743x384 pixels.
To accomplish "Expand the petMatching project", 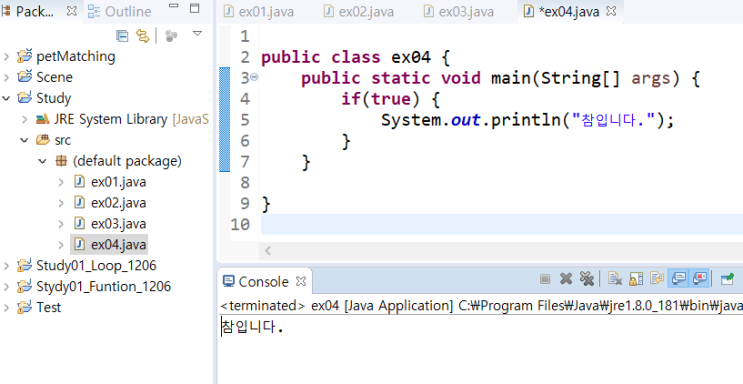I will click(x=6, y=57).
